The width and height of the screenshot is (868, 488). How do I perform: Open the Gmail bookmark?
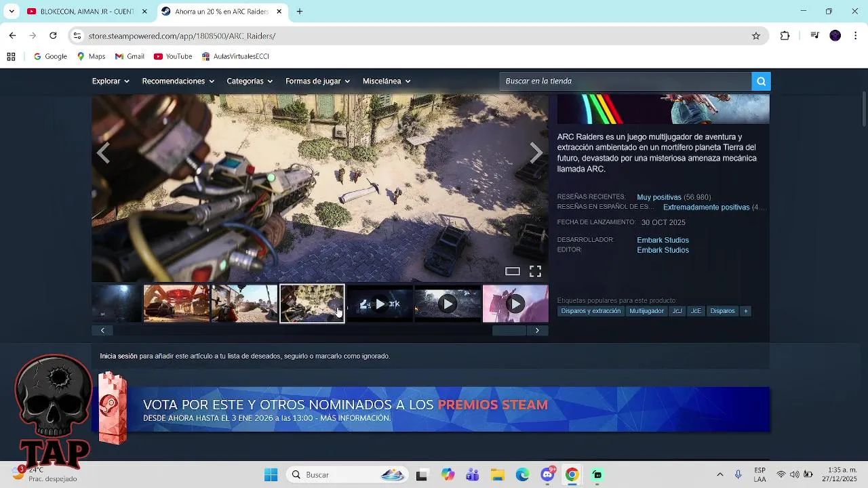(130, 56)
